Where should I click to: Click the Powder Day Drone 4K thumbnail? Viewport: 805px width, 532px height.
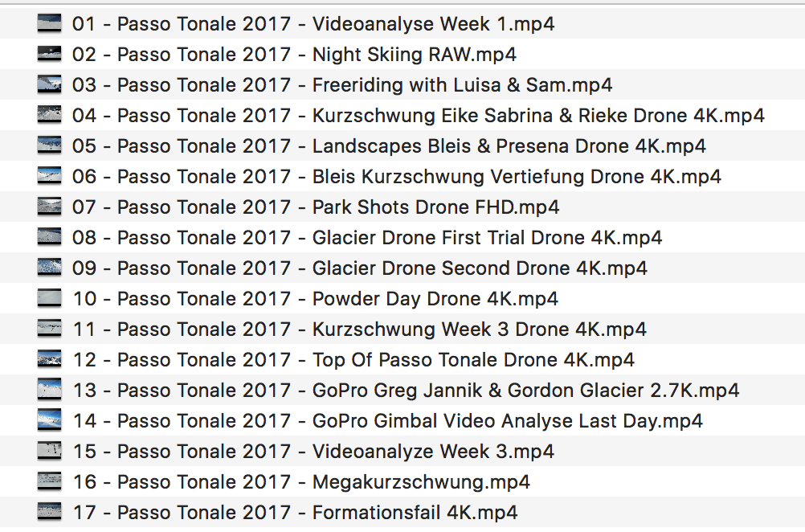[x=49, y=298]
